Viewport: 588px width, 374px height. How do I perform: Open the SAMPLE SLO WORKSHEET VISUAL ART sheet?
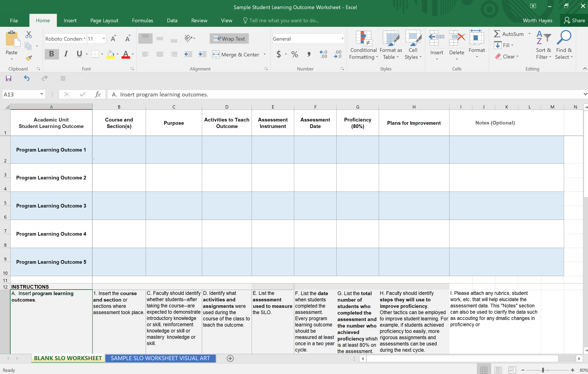(160, 358)
